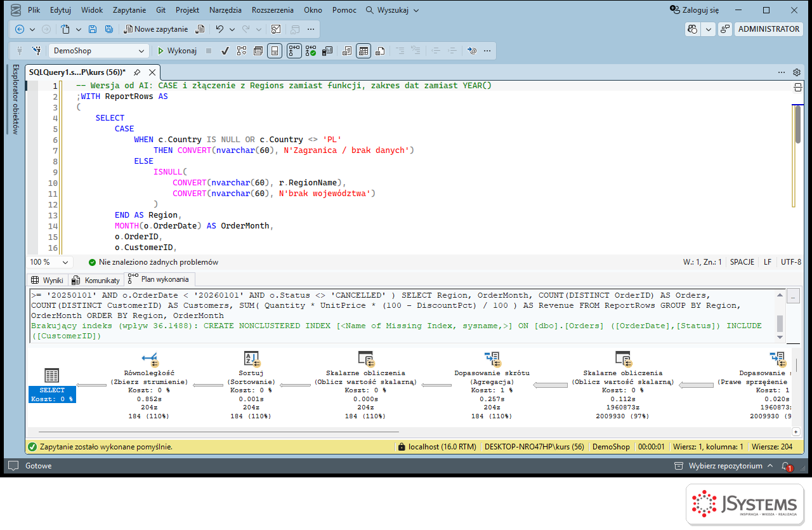812x530 pixels.
Task: Click the Zaloguj się sign-in button
Action: tap(695, 10)
